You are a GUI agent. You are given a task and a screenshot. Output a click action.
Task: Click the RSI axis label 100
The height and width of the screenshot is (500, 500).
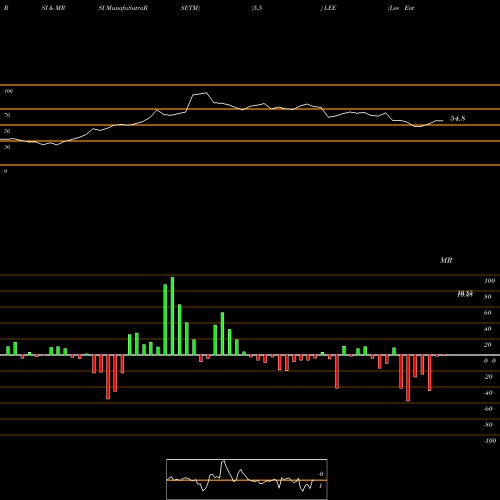[9, 91]
